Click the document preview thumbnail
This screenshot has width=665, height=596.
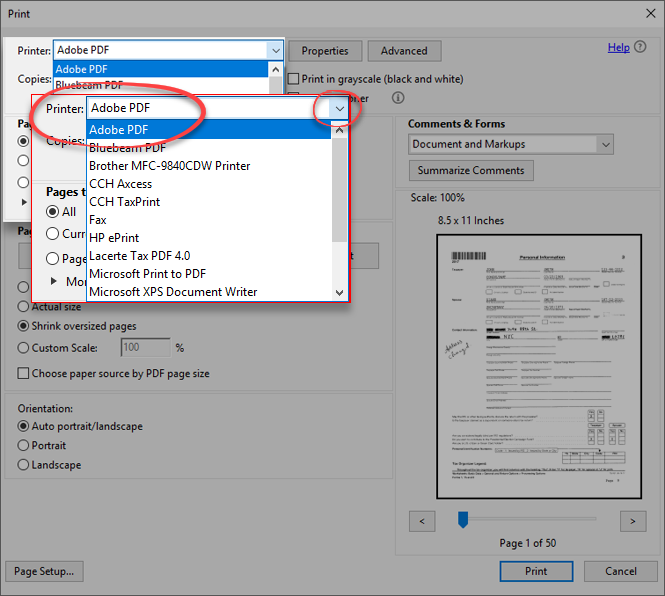point(538,365)
